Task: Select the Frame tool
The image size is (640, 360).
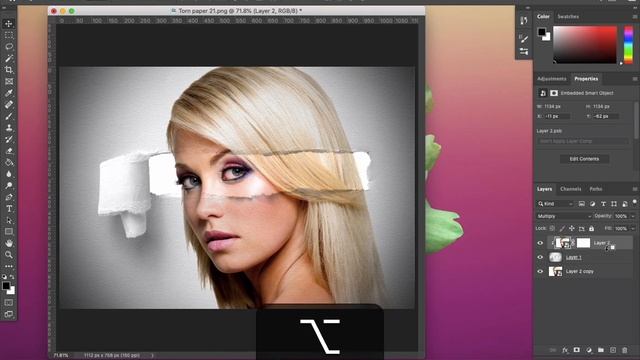Action: [x=9, y=82]
